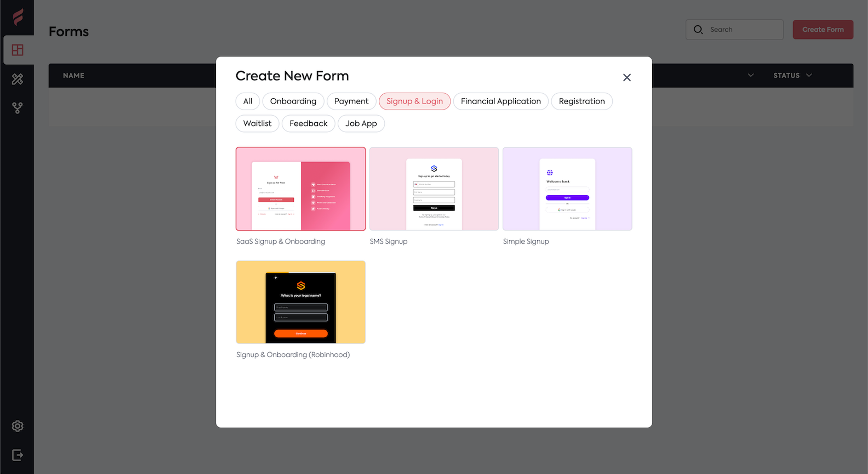The height and width of the screenshot is (474, 868).
Task: Toggle the Waitlist category filter
Action: [x=258, y=123]
